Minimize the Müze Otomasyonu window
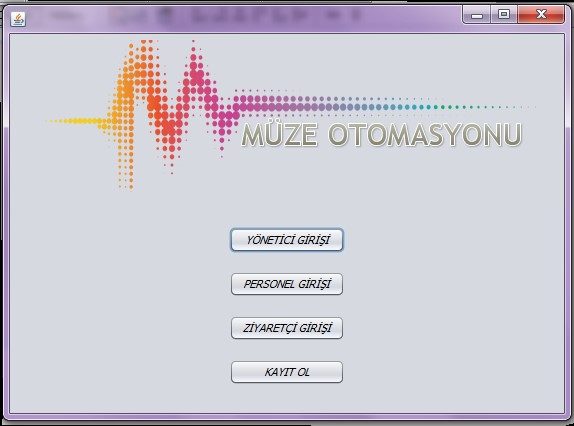 click(x=477, y=15)
